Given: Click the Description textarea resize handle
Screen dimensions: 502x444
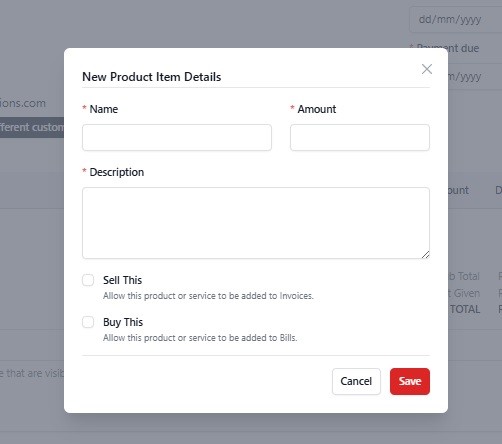Looking at the screenshot, I should click(x=425, y=255).
